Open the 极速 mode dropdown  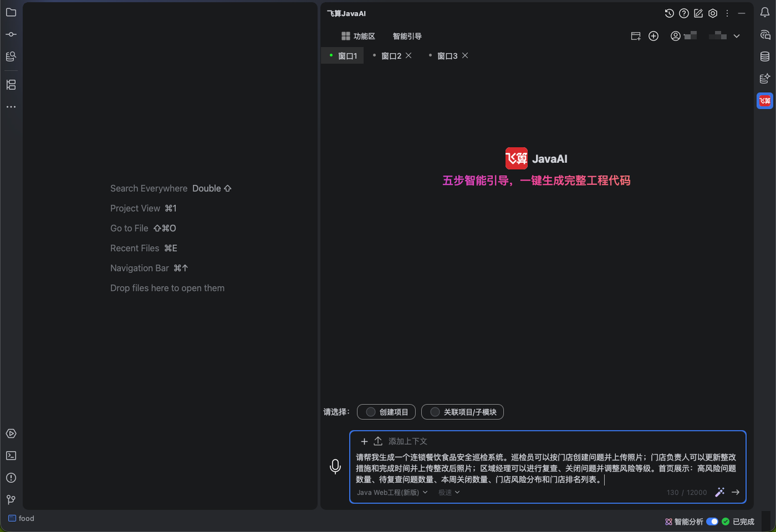(449, 493)
